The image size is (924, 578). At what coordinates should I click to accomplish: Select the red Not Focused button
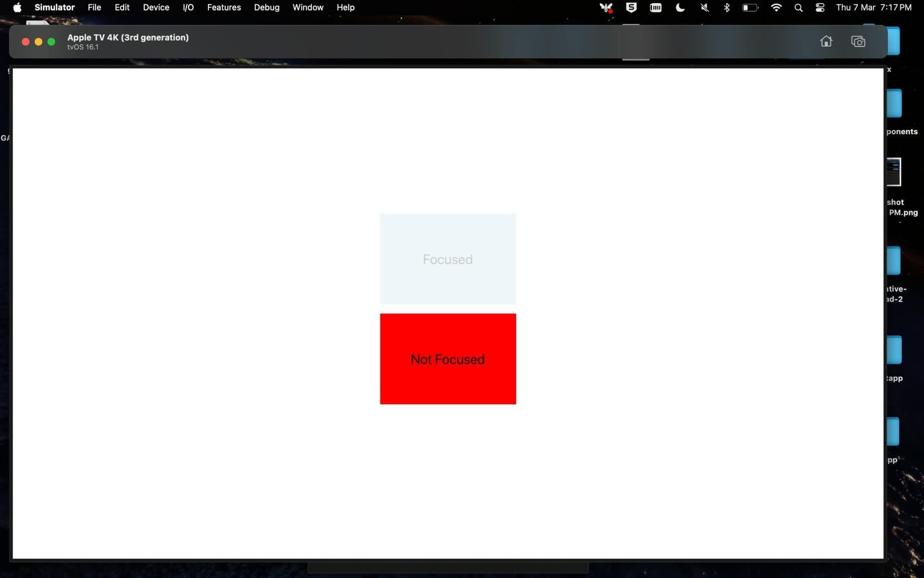click(x=448, y=359)
